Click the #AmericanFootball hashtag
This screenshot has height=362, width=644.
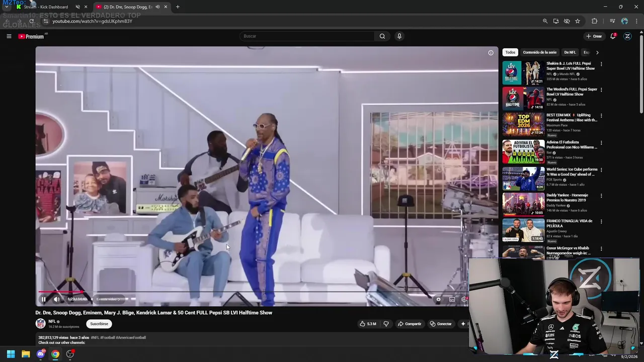(131, 338)
